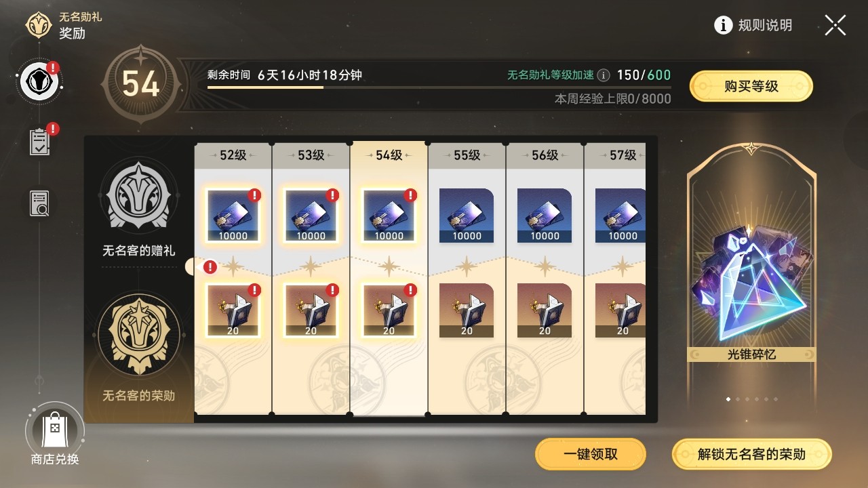Close the rewards screen with X
Viewport: 868px width, 488px height.
tap(835, 26)
